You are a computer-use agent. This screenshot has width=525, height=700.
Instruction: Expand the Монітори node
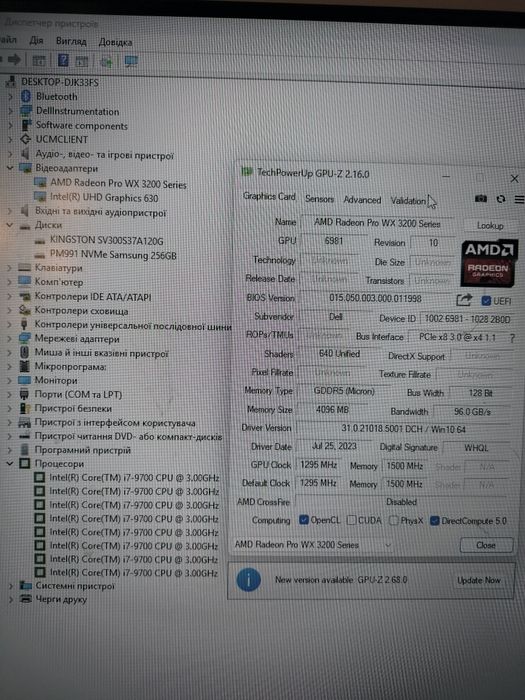pos(10,380)
